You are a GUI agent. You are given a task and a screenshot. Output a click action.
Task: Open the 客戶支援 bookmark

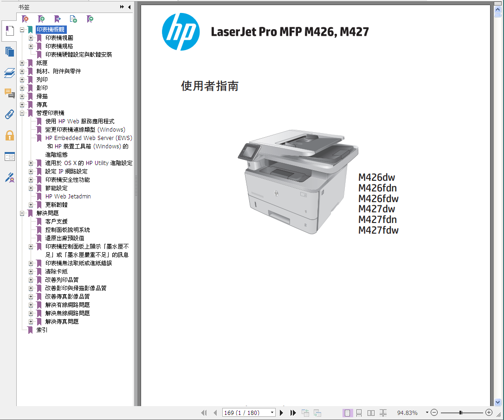tap(56, 222)
